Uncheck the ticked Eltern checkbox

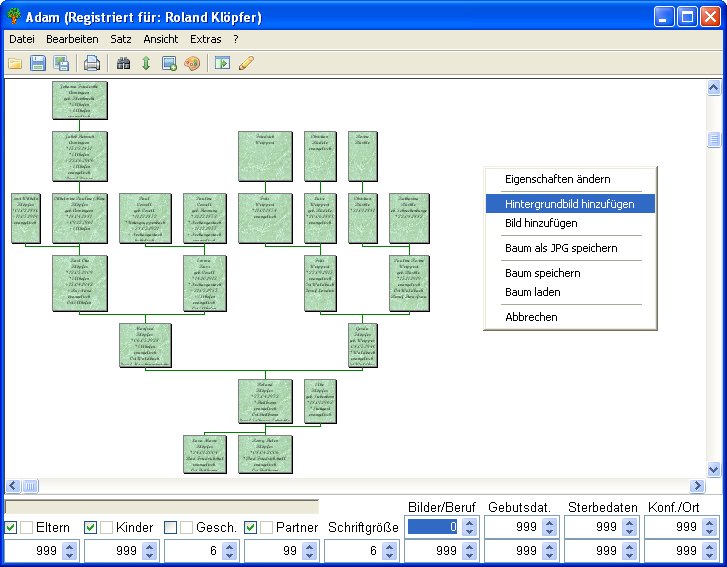pyautogui.click(x=11, y=527)
